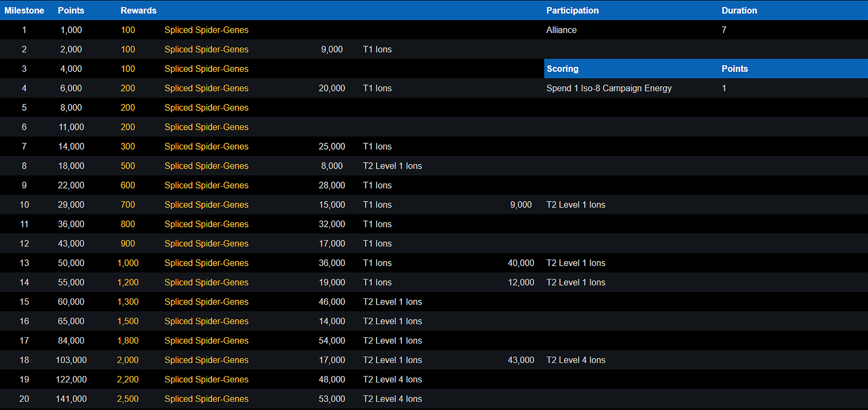Image resolution: width=868 pixels, height=410 pixels.
Task: Click 28,000 amount in milestone 9 row
Action: point(332,185)
